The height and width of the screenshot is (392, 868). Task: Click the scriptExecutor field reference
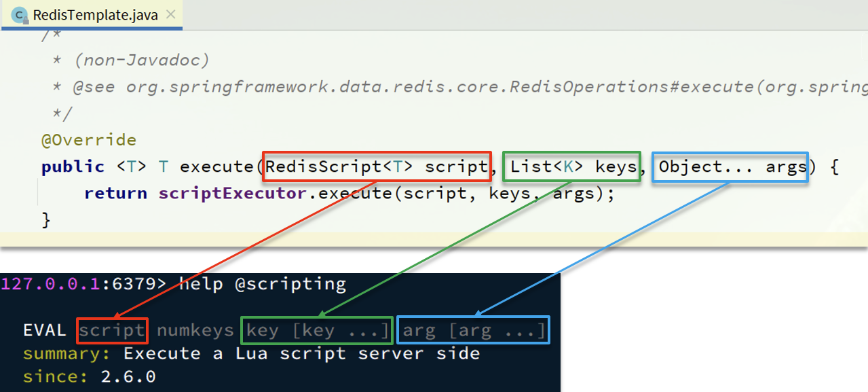[233, 194]
